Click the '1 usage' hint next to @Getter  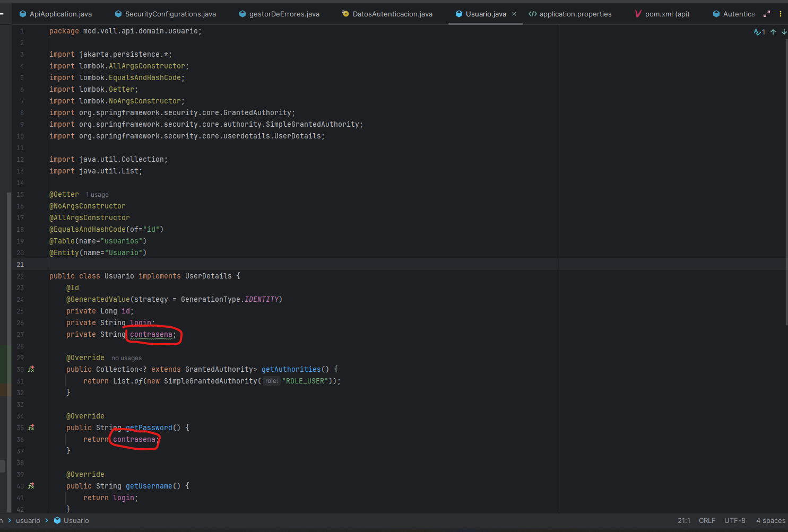click(x=97, y=195)
